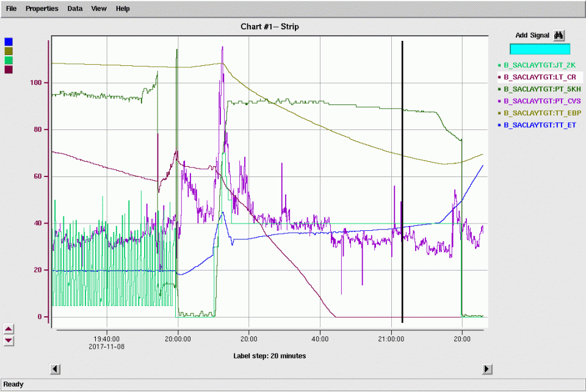
Task: Click the cyan signal entry field
Action: pyautogui.click(x=540, y=49)
